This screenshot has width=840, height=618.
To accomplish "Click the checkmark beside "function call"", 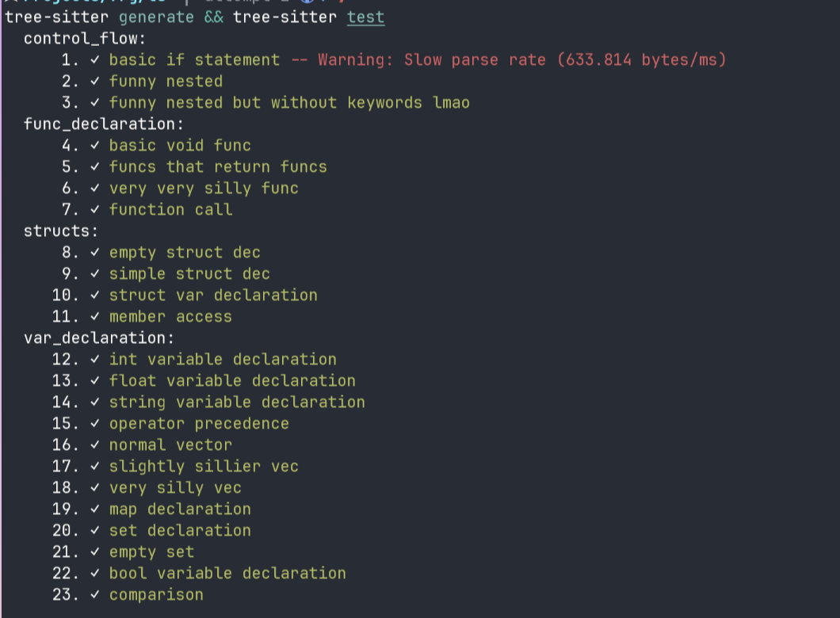I will click(95, 210).
